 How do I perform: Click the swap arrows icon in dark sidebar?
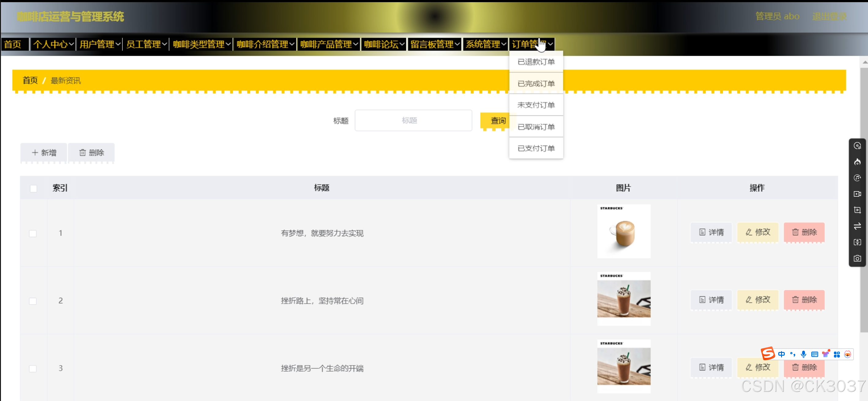point(857,226)
